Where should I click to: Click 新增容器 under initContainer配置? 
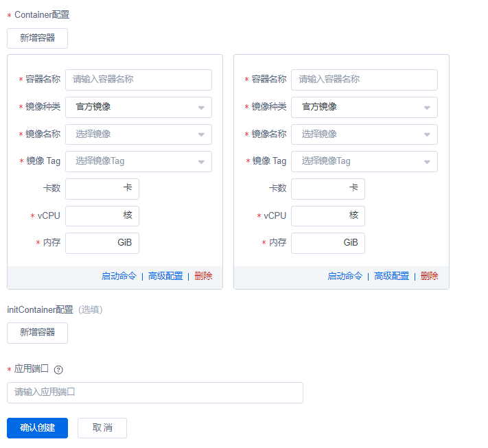[37, 333]
